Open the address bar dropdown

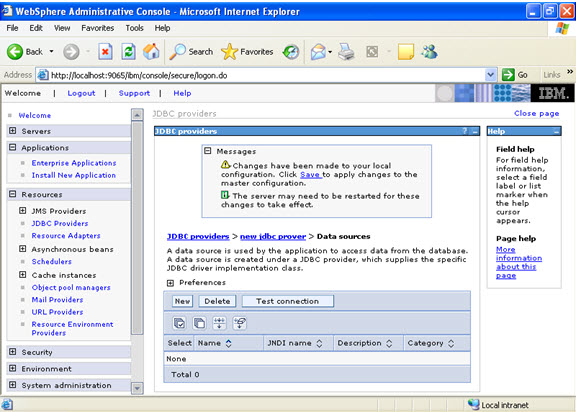(x=490, y=75)
